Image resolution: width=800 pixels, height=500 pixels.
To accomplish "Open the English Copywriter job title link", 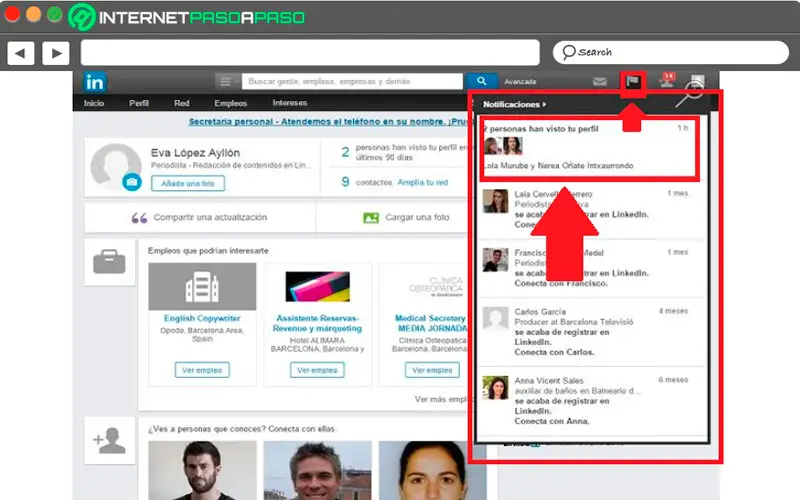I will pyautogui.click(x=202, y=318).
